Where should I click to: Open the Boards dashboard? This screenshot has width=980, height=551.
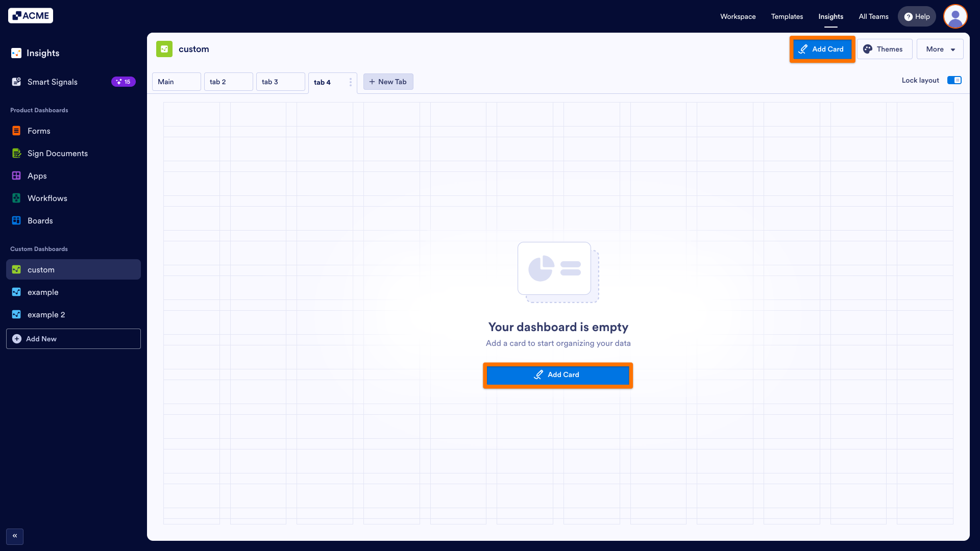tap(73, 220)
